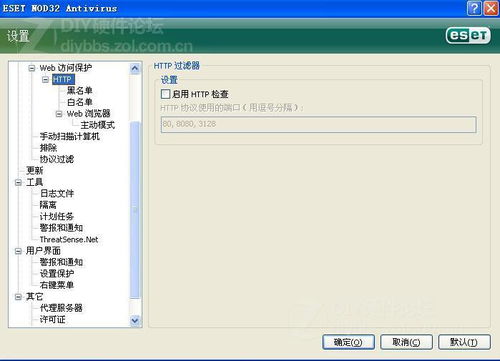This screenshot has width=500, height=361.
Task: Select 代理服务器 tree item
Action: (x=61, y=308)
